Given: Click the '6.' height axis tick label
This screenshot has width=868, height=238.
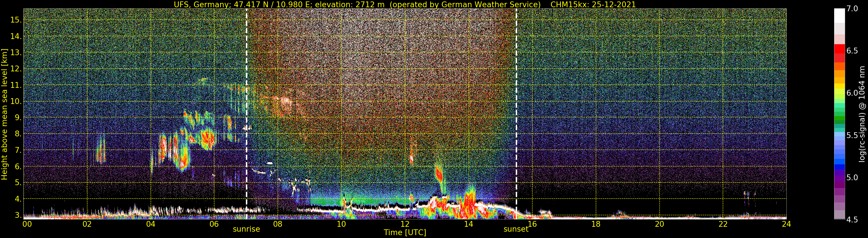Looking at the screenshot, I should pos(18,166).
